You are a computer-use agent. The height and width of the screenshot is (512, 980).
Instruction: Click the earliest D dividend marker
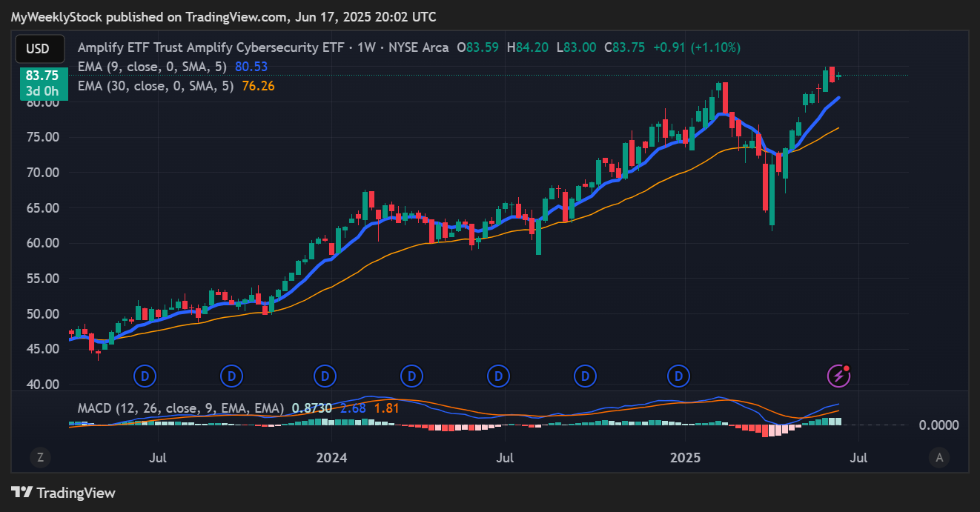(x=145, y=376)
